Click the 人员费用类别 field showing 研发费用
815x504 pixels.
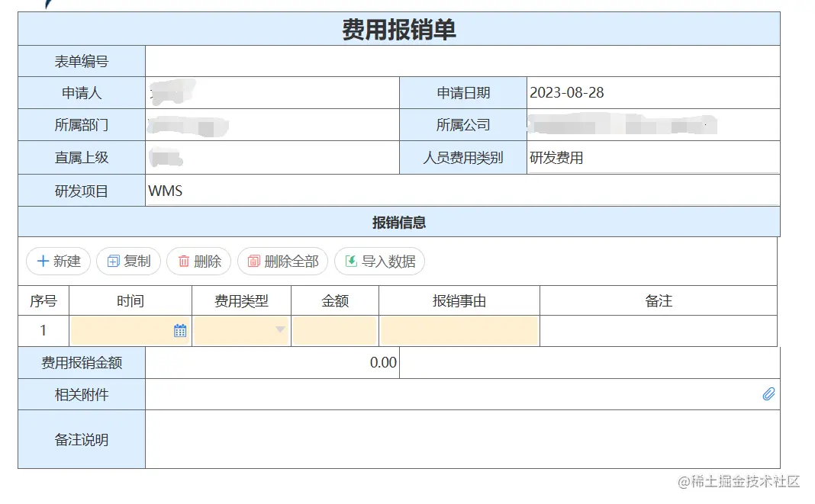click(x=653, y=157)
